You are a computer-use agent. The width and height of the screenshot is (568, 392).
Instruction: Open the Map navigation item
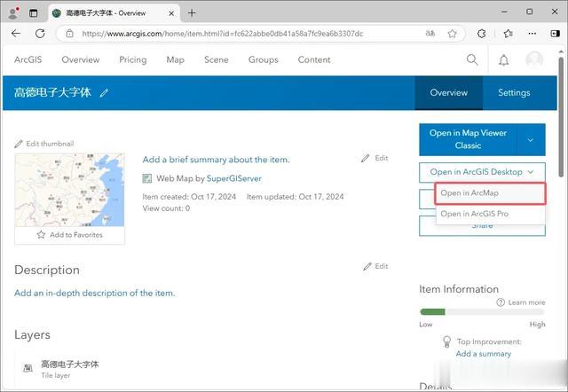tap(176, 59)
